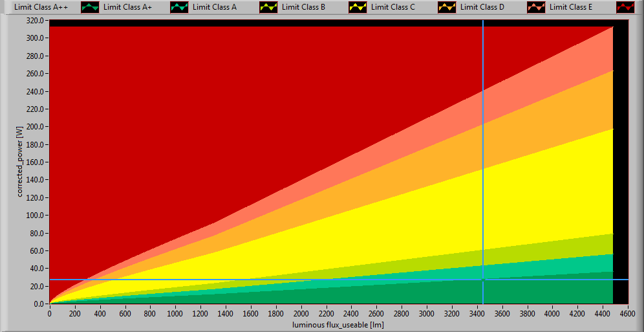The image size is (644, 332).
Task: Click the salmon Limit Class D plot icon
Action: point(536,8)
